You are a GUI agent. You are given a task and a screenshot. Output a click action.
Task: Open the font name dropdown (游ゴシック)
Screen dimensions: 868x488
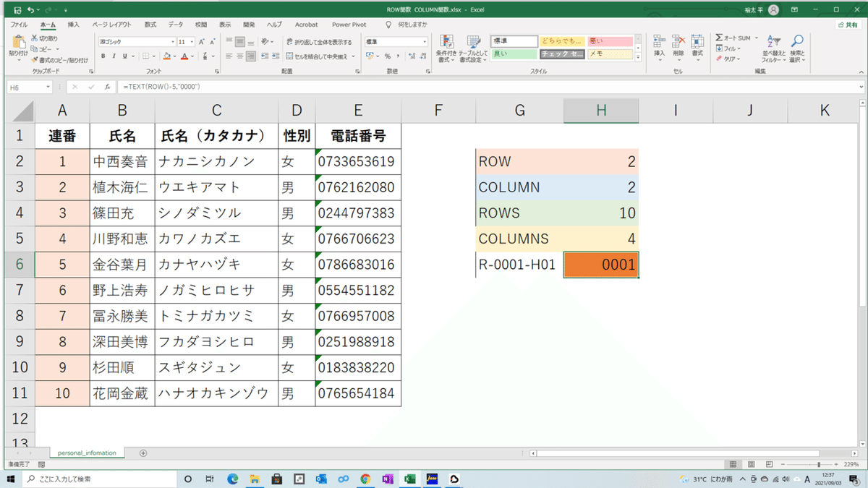coord(171,42)
